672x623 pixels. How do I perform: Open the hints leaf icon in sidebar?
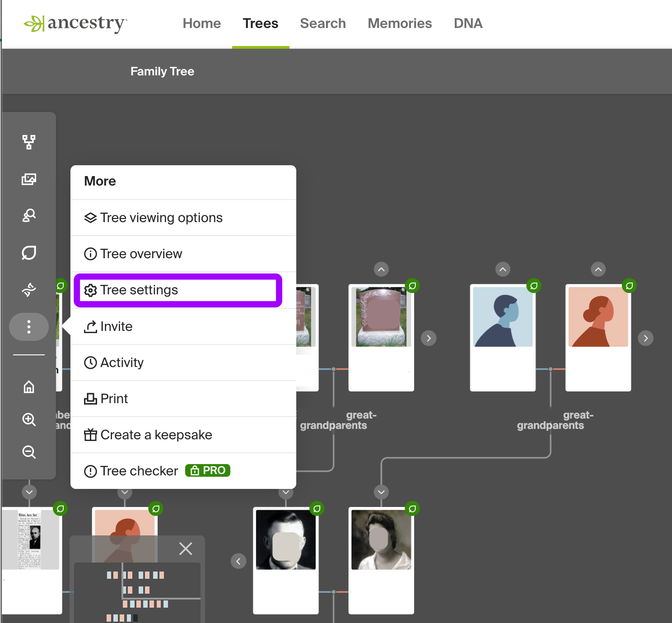click(x=29, y=253)
